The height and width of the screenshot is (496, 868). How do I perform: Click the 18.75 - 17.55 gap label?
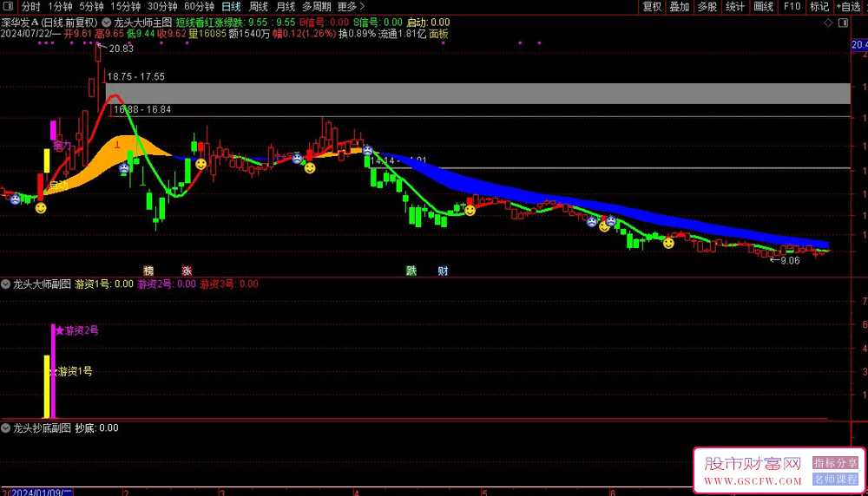coord(135,77)
